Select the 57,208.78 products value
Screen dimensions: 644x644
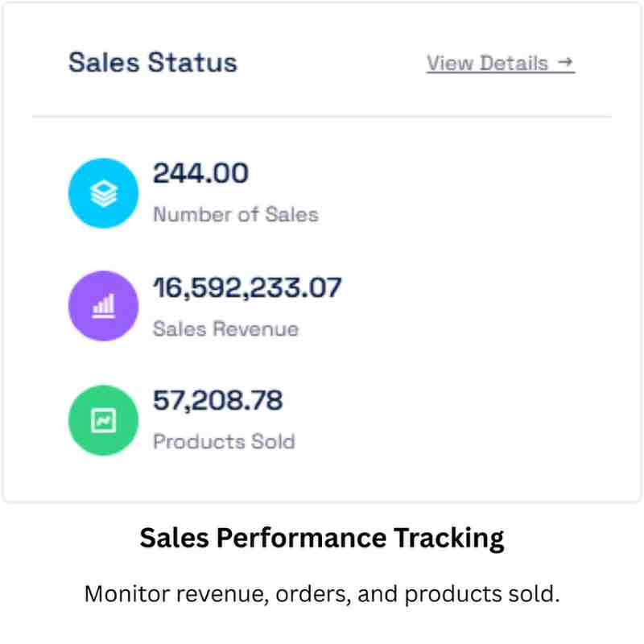click(x=218, y=400)
